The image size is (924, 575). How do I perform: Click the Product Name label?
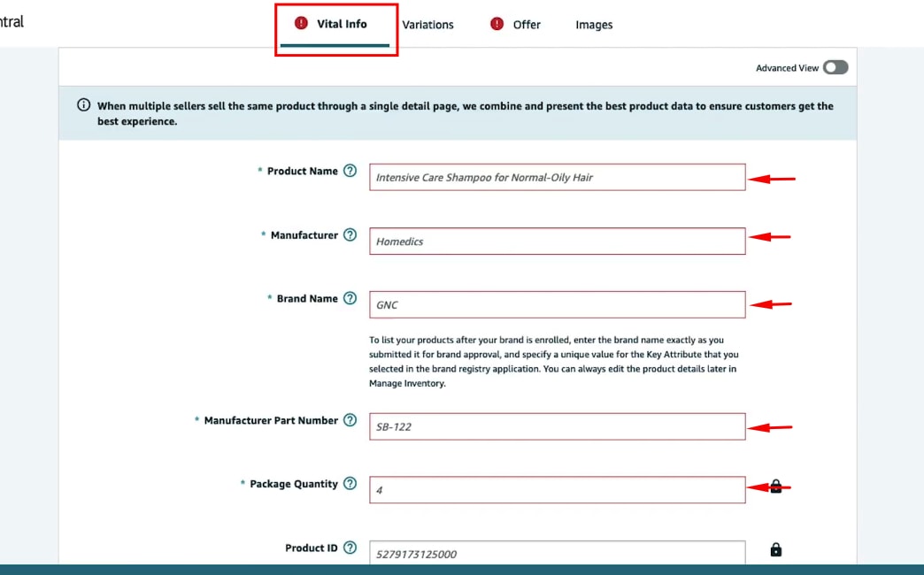click(303, 171)
